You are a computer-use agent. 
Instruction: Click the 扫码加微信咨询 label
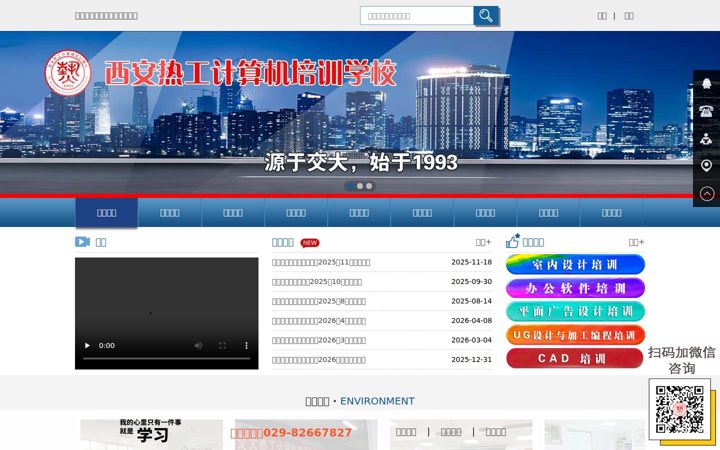(x=682, y=360)
